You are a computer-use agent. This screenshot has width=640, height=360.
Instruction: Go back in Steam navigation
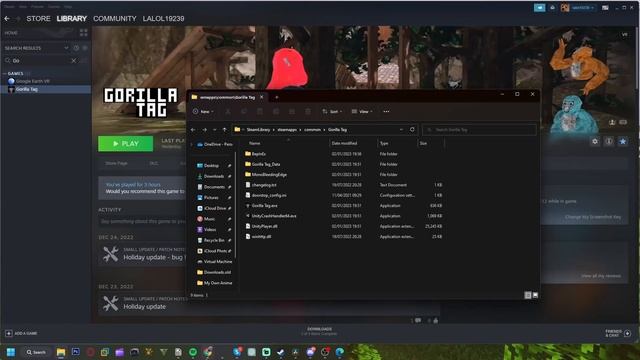(7, 18)
